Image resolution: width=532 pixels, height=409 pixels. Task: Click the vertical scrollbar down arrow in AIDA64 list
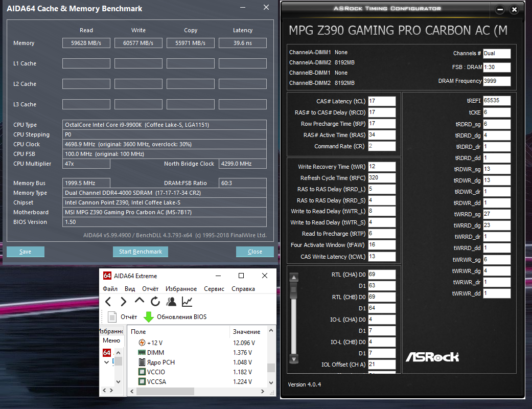tap(271, 382)
